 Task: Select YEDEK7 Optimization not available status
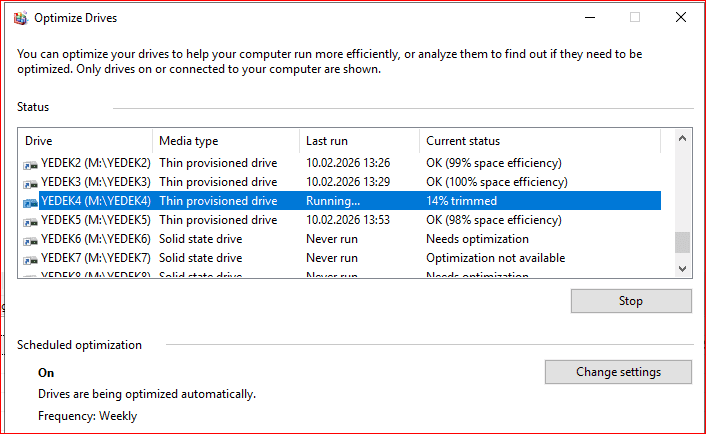tap(495, 258)
